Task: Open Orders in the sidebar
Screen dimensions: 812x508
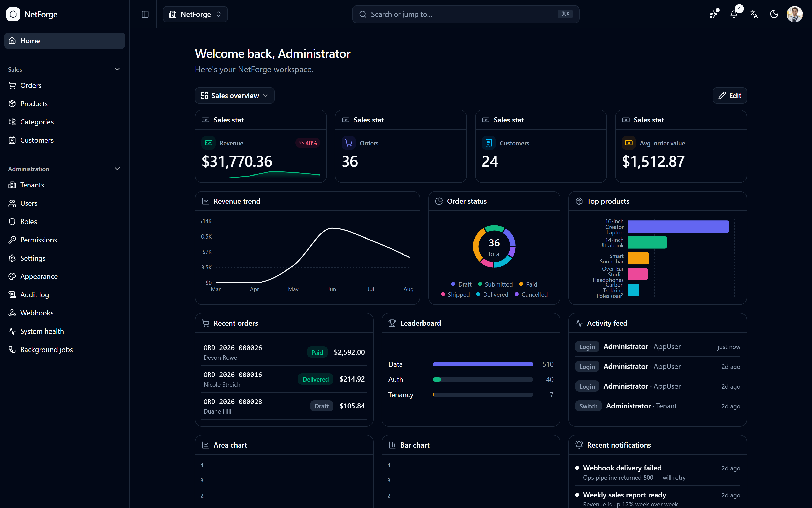Action: pos(64,85)
